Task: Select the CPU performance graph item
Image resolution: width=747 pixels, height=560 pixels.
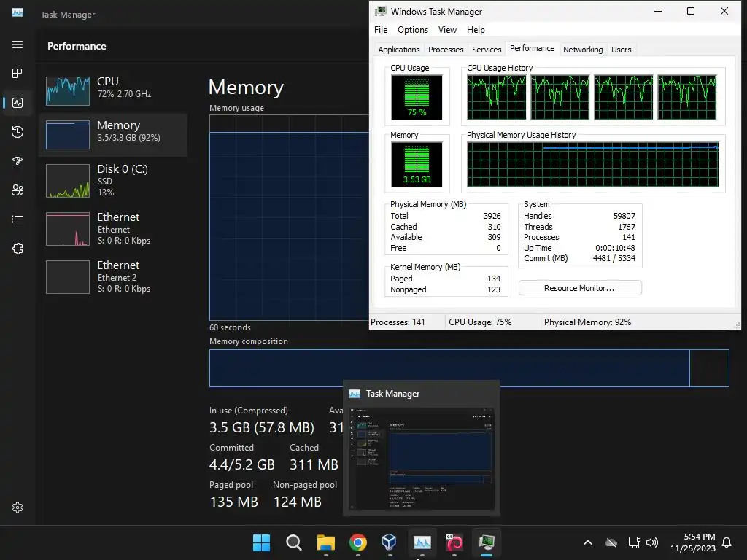Action: [x=113, y=90]
